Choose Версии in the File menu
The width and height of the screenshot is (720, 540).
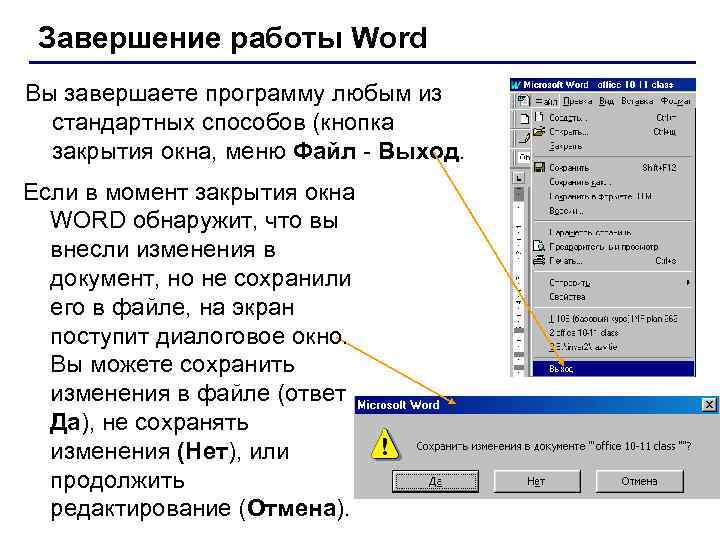click(x=613, y=211)
